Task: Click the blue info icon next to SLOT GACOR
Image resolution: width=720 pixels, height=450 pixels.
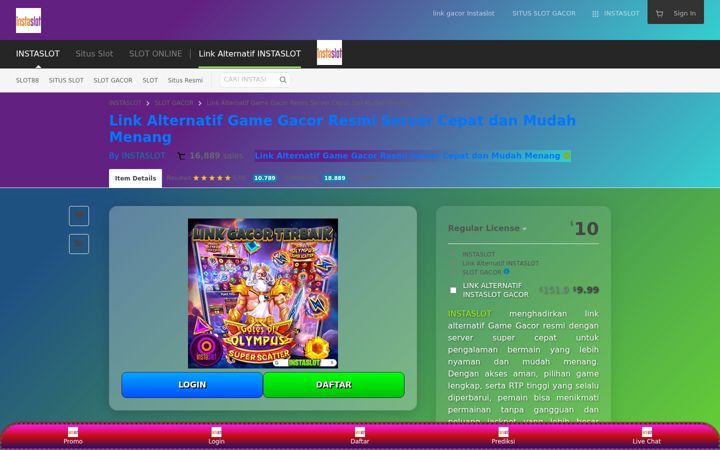Action: pos(506,271)
